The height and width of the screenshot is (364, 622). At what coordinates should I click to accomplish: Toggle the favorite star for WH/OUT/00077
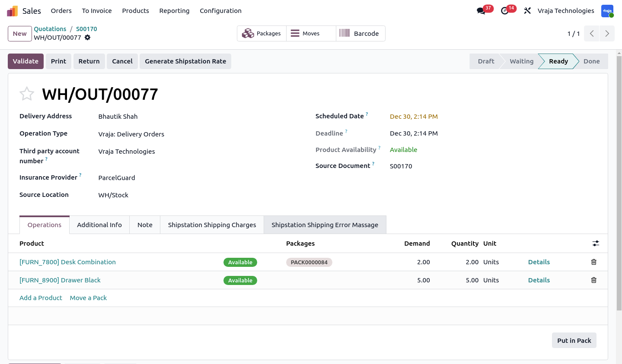click(x=27, y=94)
